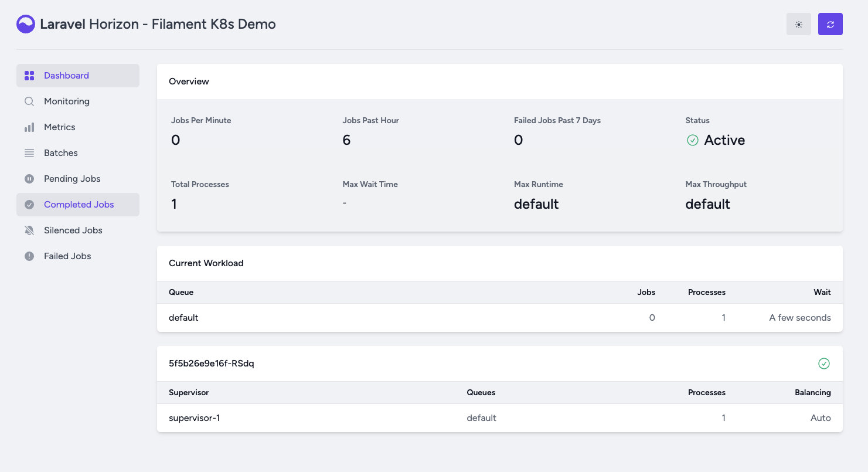Click the Wait column header
The image size is (868, 472).
[x=822, y=292]
